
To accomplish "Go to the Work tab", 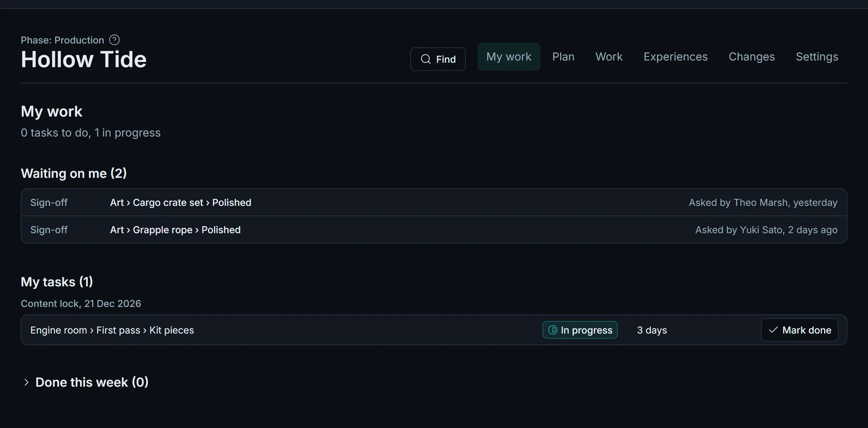I will 609,57.
